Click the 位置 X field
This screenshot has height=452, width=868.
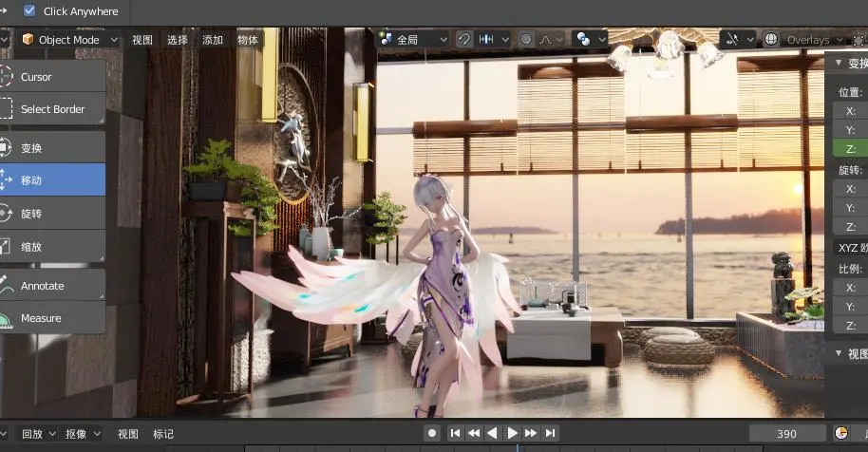(851, 111)
